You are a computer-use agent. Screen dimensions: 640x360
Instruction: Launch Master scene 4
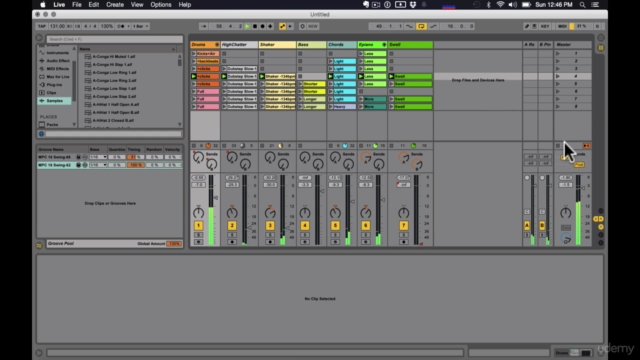[x=558, y=76]
